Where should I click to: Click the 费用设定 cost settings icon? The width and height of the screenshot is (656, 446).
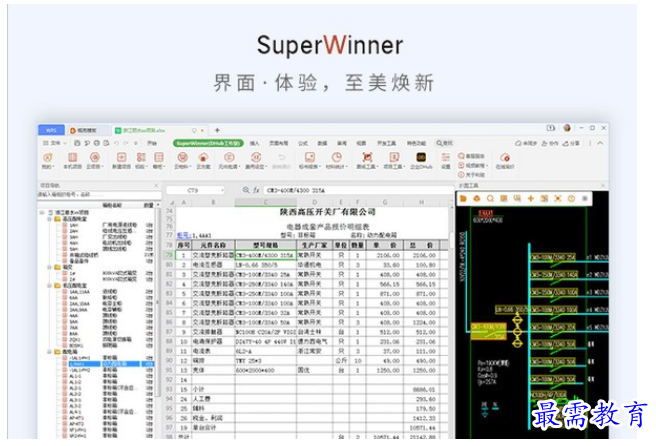pyautogui.click(x=256, y=161)
